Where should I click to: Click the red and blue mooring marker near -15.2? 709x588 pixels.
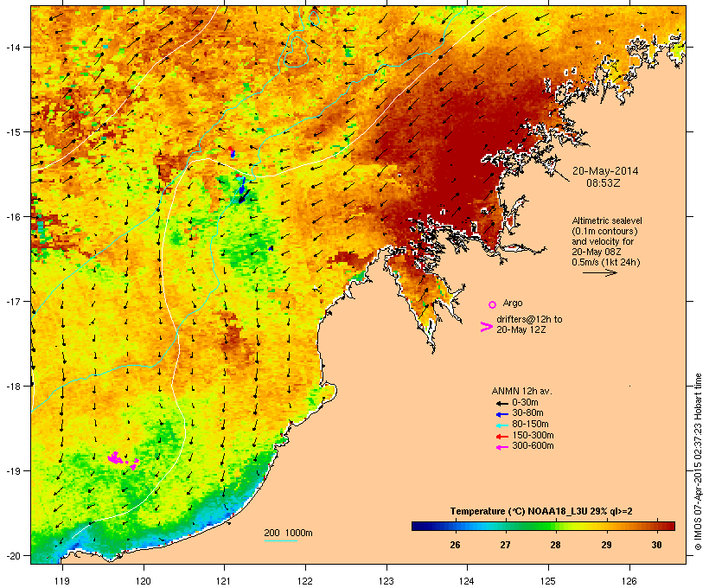(232, 151)
